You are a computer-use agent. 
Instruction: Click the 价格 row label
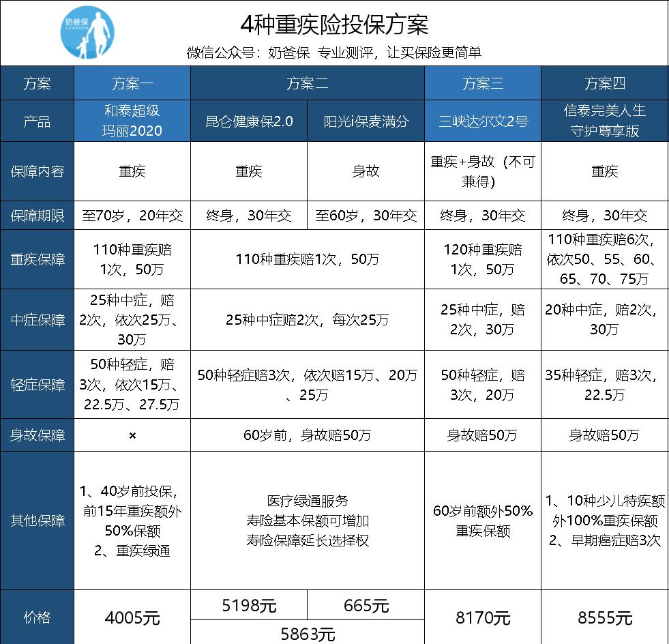pos(37,617)
